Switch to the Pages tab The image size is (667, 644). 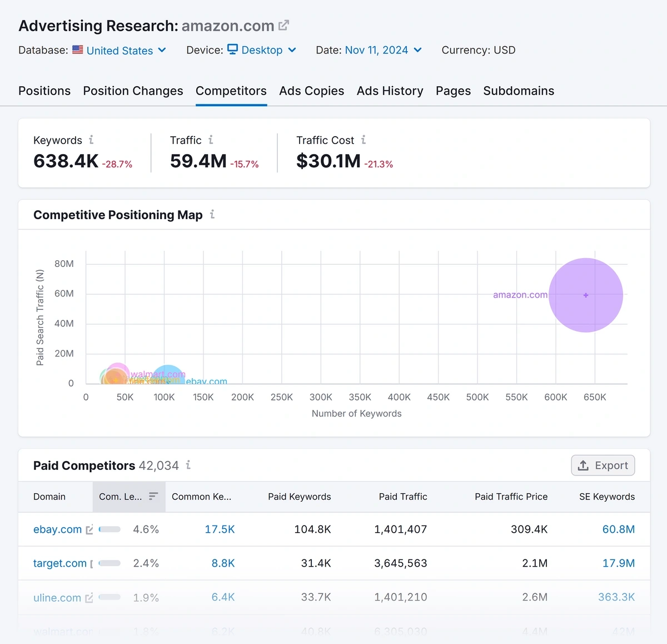point(453,91)
